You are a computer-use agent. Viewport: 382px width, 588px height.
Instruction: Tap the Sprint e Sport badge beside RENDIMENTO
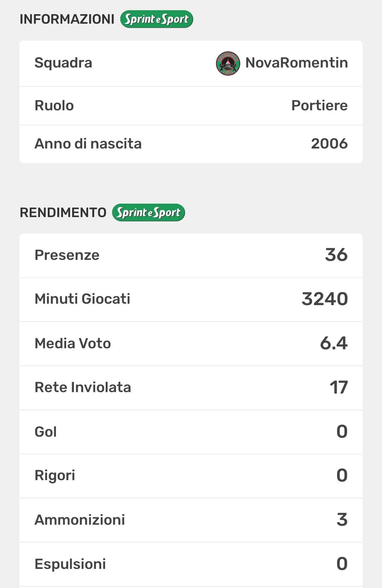(x=149, y=213)
